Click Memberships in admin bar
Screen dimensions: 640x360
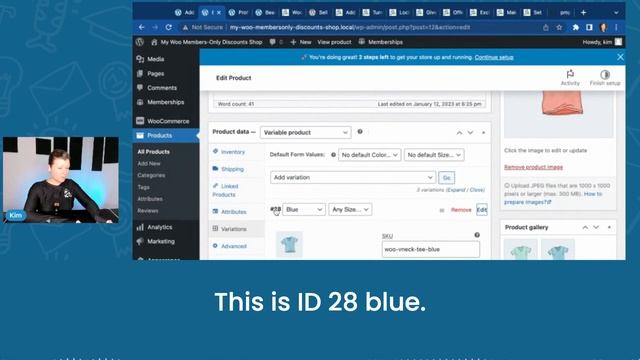point(380,42)
